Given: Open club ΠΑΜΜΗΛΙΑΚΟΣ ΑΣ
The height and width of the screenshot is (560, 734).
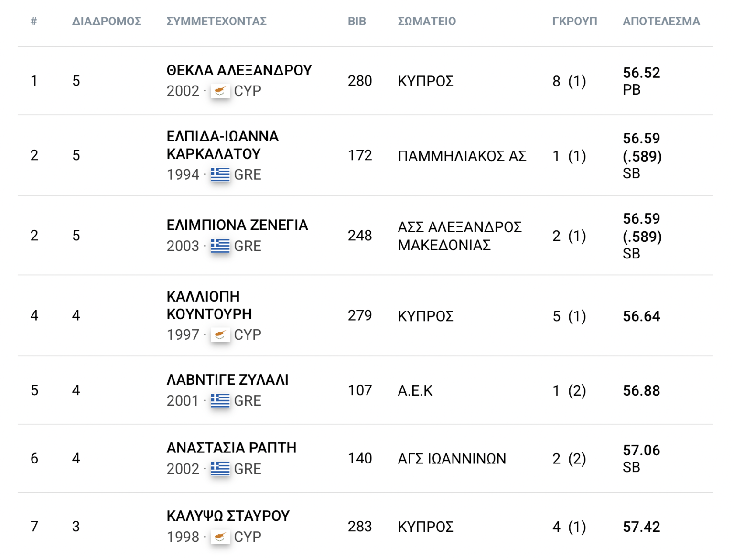Looking at the screenshot, I should 462,156.
